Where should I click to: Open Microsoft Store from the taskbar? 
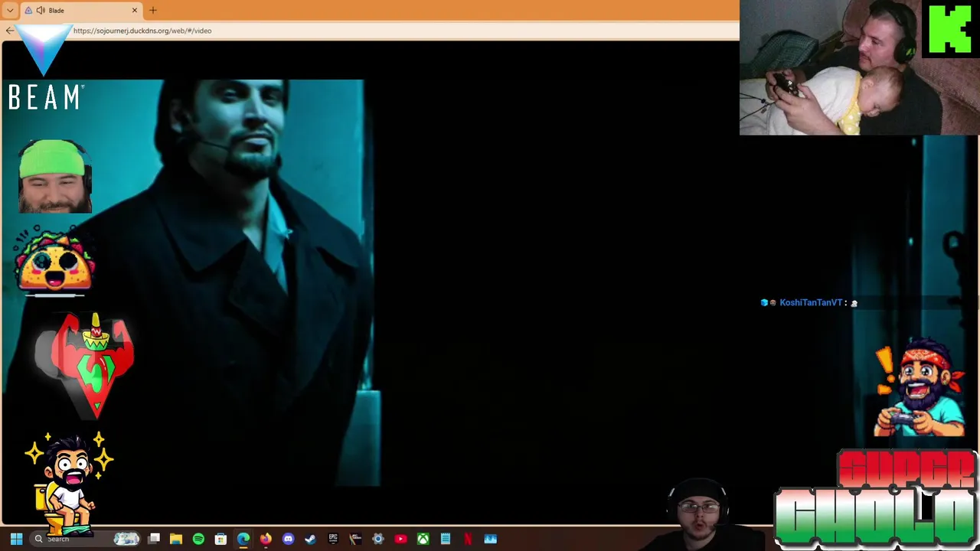(x=220, y=539)
